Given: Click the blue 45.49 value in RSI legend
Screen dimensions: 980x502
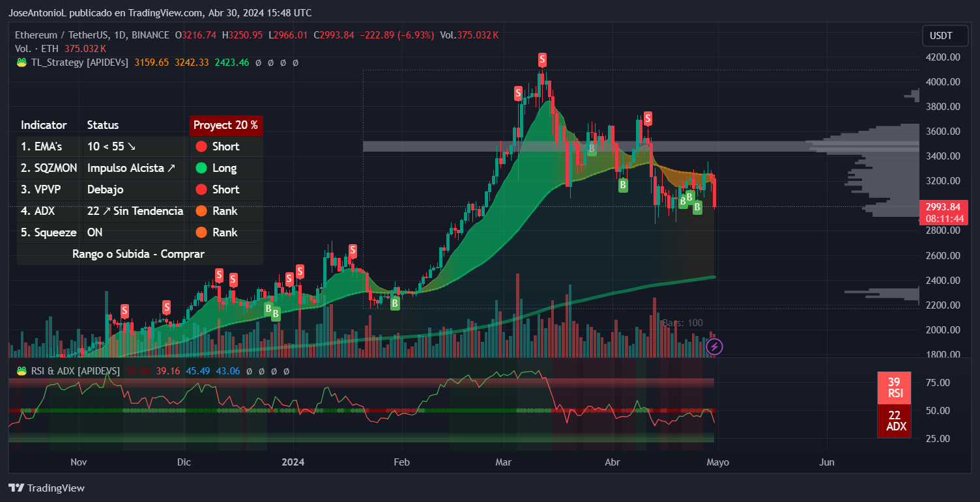Looking at the screenshot, I should (x=198, y=370).
